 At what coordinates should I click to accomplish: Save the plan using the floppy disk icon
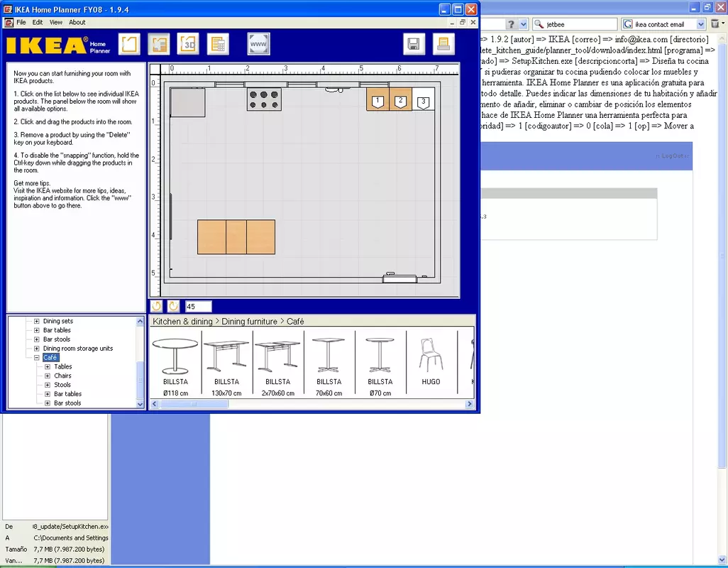(414, 44)
